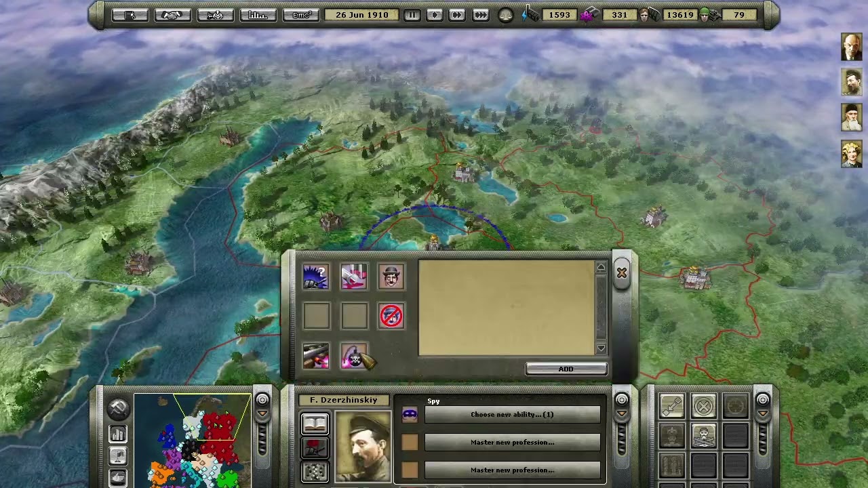The image size is (868, 488).
Task: Pause the game time
Action: [x=412, y=15]
